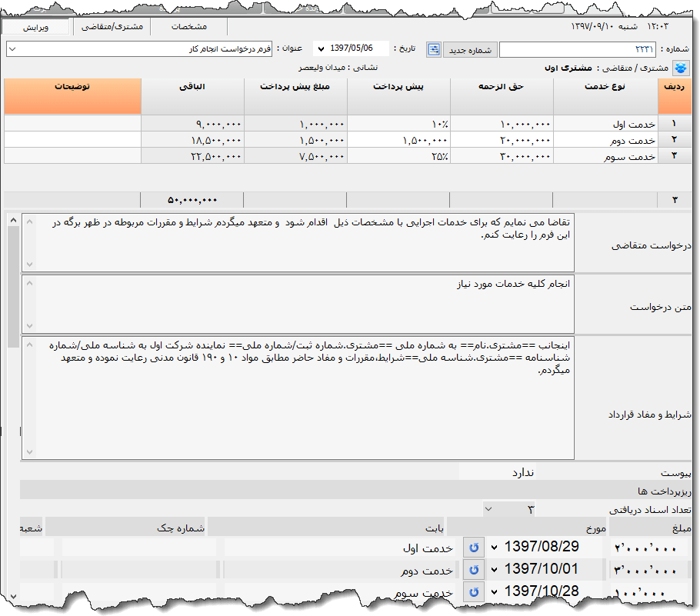Open the settings icon next to شماره جدید button
Image resolution: width=700 pixels, height=616 pixels.
click(x=433, y=49)
